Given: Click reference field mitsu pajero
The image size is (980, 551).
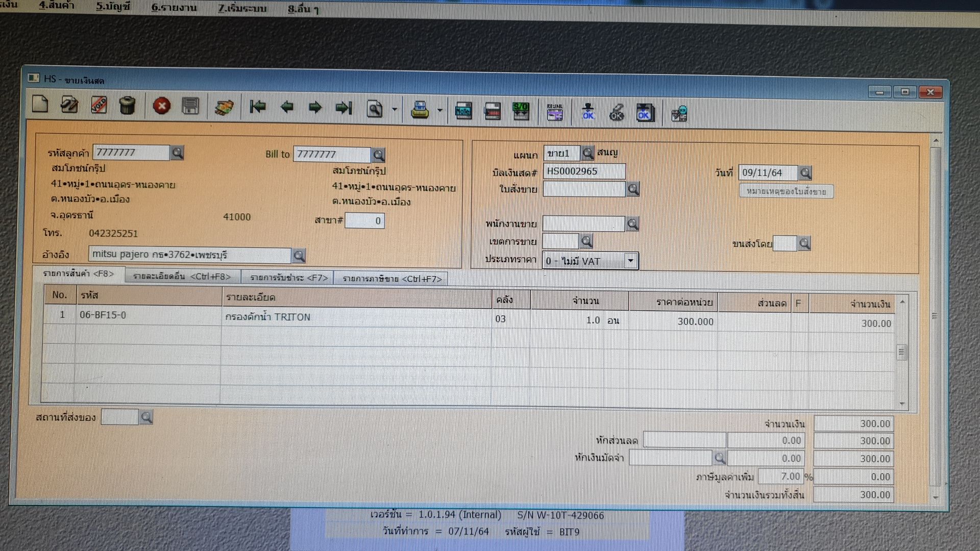Looking at the screenshot, I should pos(189,255).
